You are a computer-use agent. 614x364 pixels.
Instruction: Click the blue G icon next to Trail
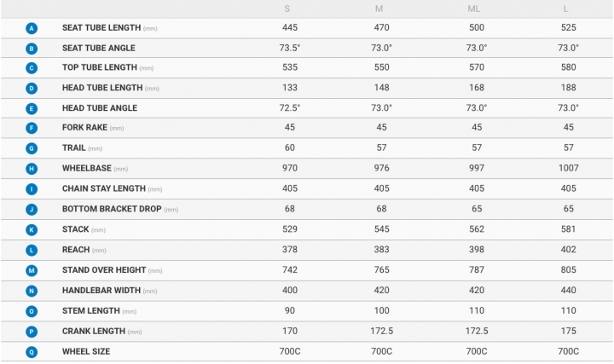[x=32, y=148]
